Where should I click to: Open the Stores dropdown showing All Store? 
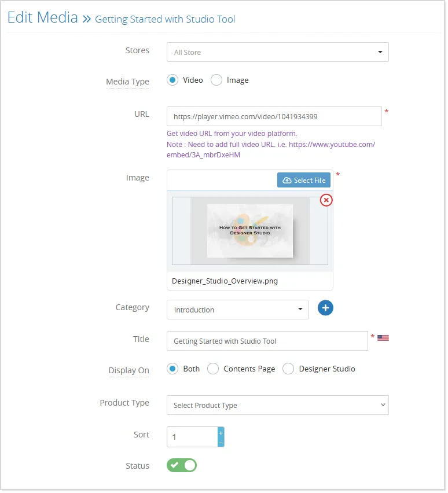point(278,52)
